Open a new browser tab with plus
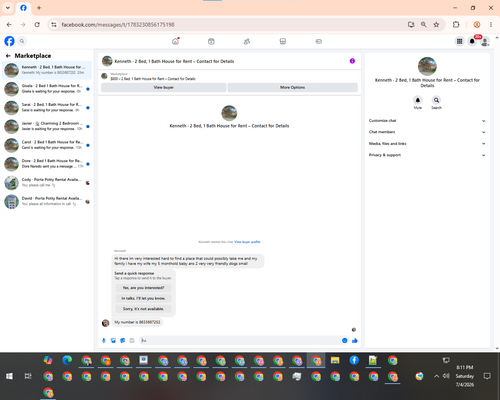 coord(39,8)
